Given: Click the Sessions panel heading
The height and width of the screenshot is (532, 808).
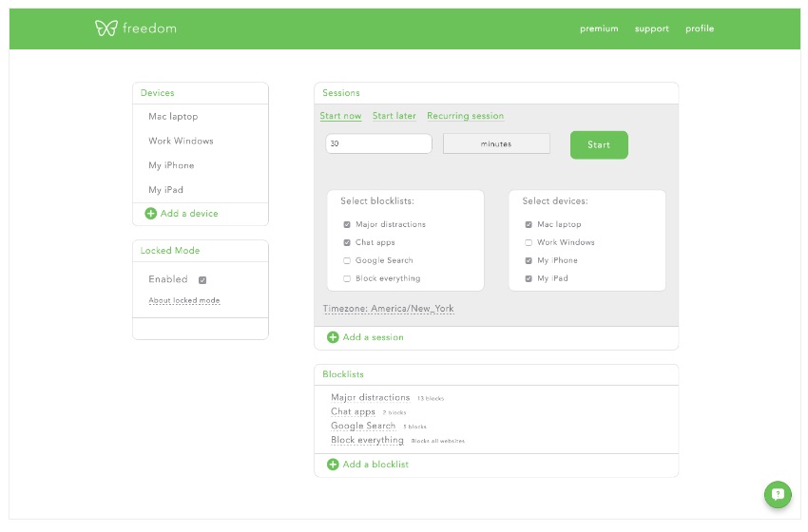Looking at the screenshot, I should point(341,93).
